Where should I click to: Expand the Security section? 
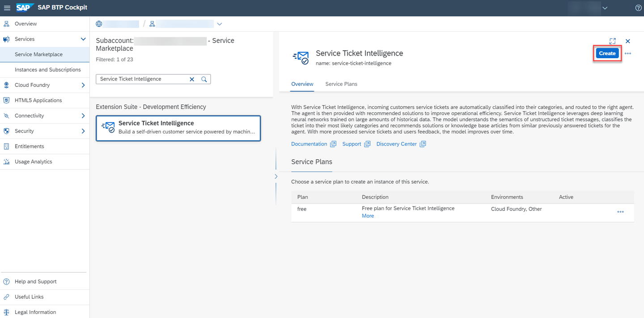(x=83, y=131)
